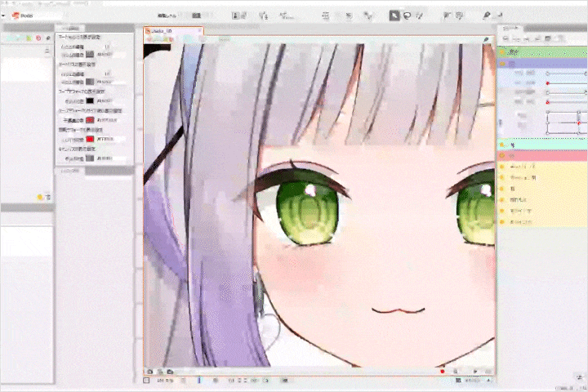The height and width of the screenshot is (392, 588).
Task: Expand the cyan parameter group row
Action: tap(542, 145)
